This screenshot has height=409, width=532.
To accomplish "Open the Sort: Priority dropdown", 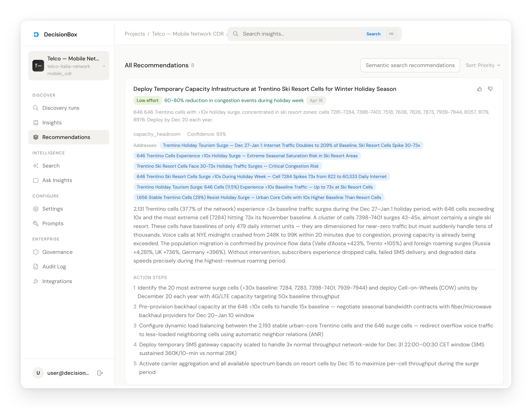I will (483, 65).
